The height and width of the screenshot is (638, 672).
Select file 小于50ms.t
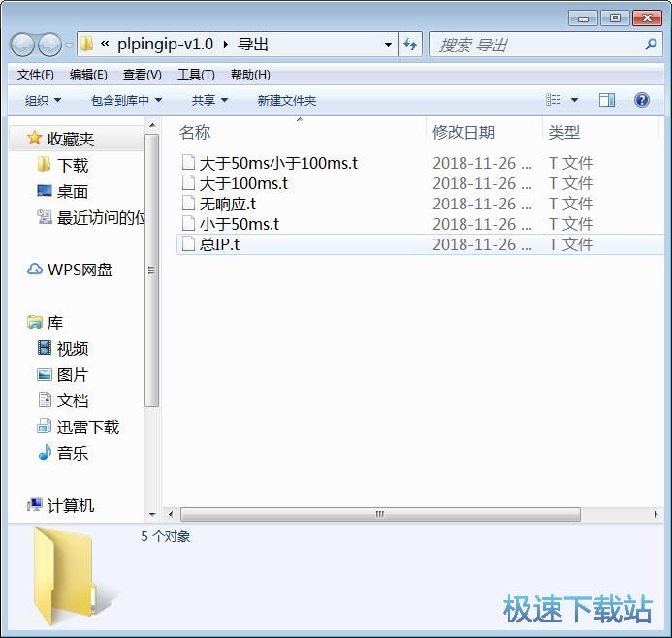240,224
